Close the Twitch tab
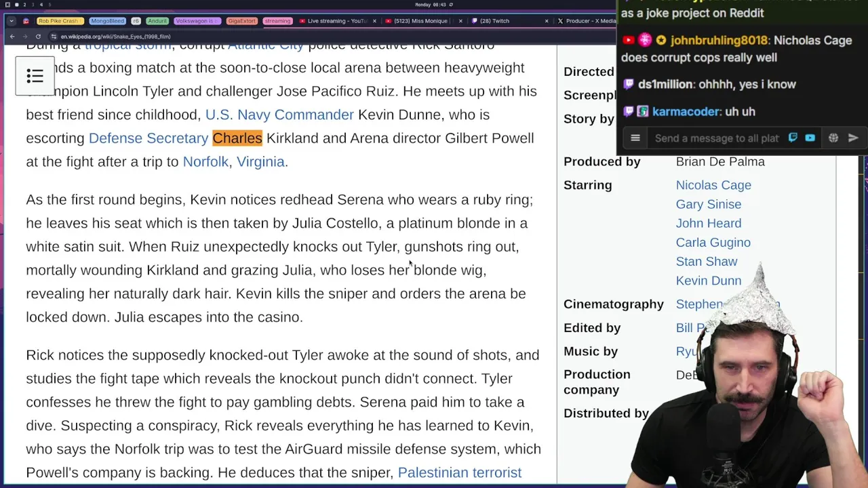The height and width of the screenshot is (488, 868). (547, 21)
